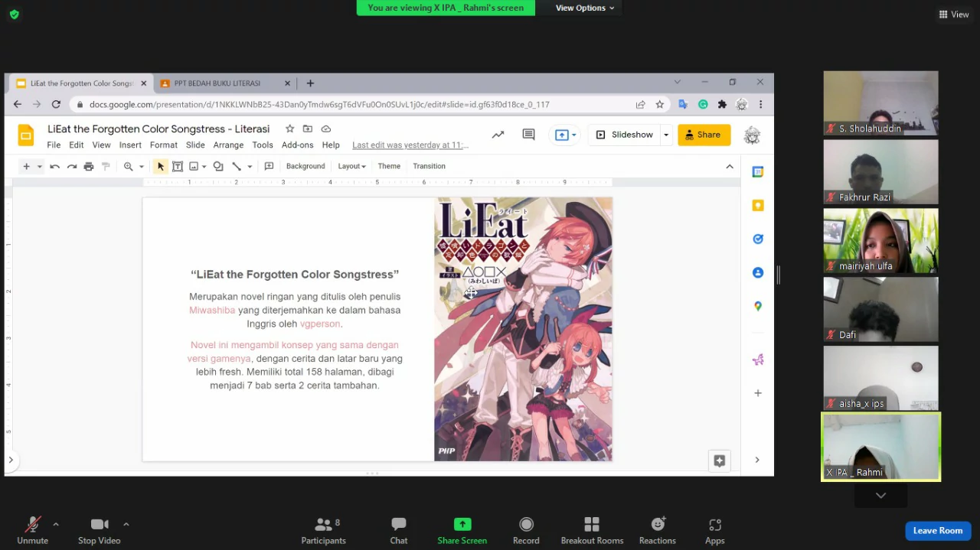Viewport: 980px width, 550px height.
Task: Unmute the microphone in Zoom
Action: point(32,530)
